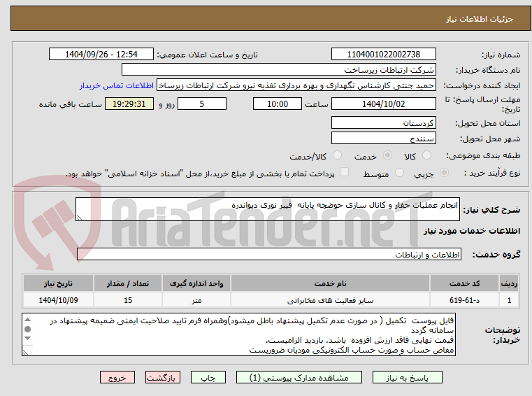Select the کالا radio button
Viewport: 532px width, 396px height.
pyautogui.click(x=426, y=155)
